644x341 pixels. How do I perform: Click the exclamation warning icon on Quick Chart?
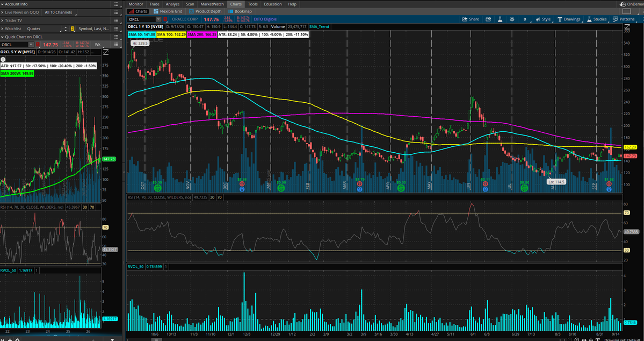click(x=3, y=59)
